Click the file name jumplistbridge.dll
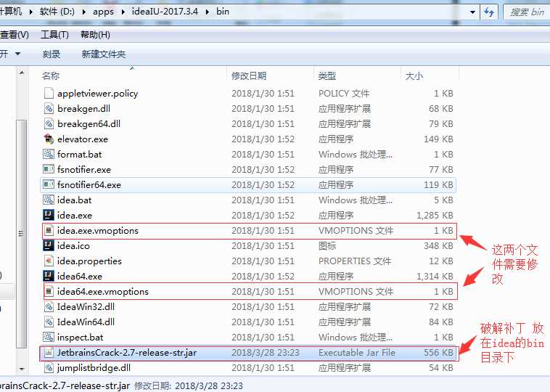Image resolution: width=550 pixels, height=392 pixels. click(x=94, y=368)
